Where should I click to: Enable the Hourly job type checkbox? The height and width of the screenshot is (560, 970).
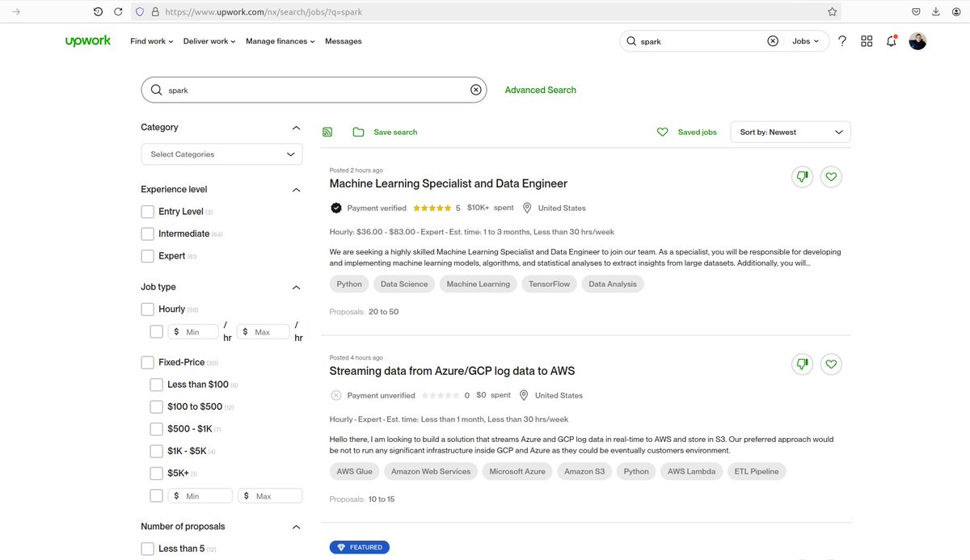click(147, 309)
